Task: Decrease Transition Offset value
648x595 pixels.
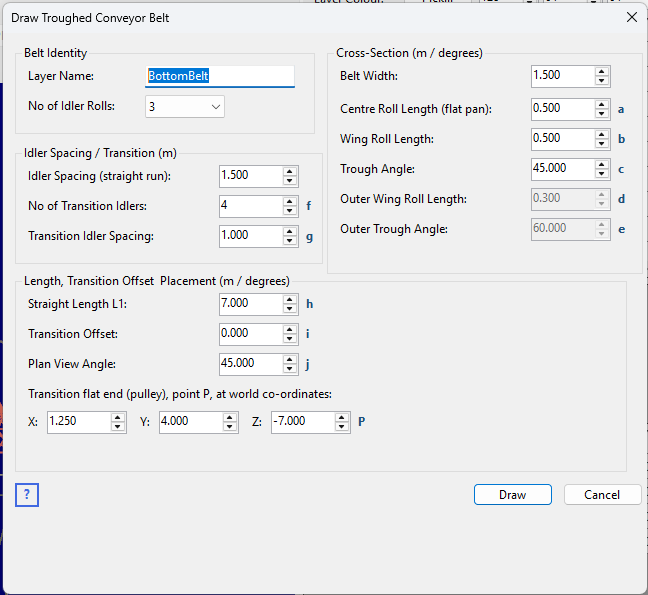Action: pyautogui.click(x=290, y=339)
